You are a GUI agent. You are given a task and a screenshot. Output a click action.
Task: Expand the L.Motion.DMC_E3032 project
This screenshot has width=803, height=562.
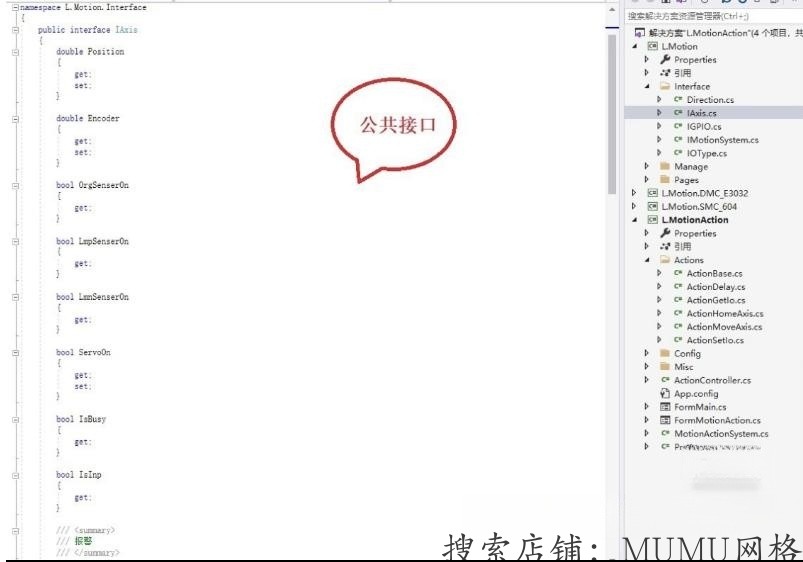[x=634, y=193]
